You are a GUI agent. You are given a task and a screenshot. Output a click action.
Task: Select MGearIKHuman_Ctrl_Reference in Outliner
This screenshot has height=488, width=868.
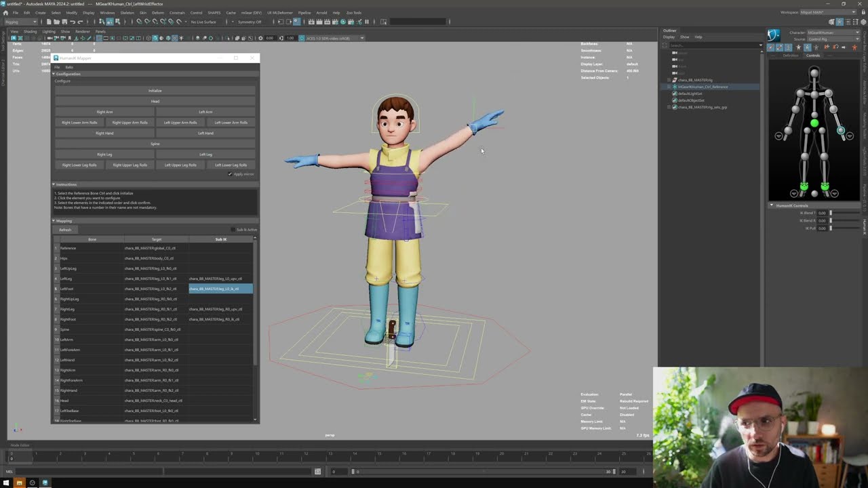point(703,87)
